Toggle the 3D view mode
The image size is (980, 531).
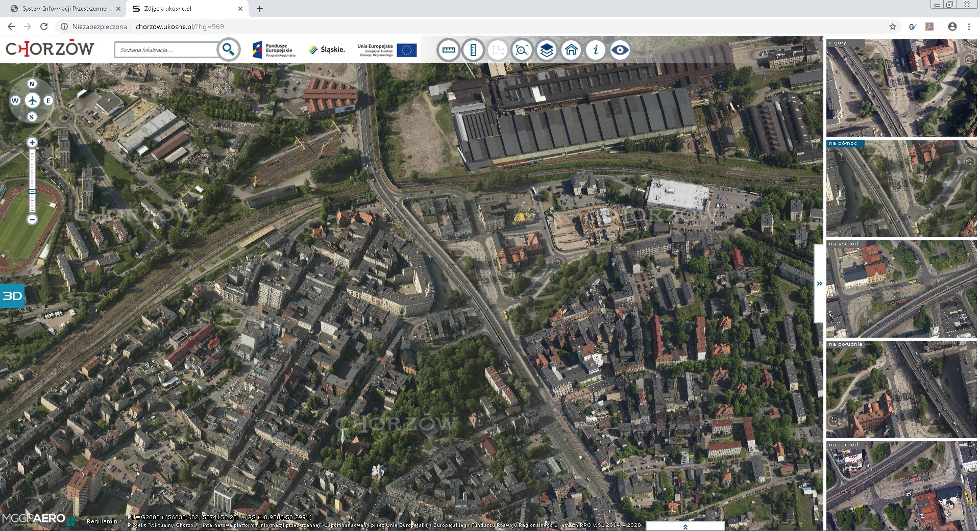(x=12, y=296)
